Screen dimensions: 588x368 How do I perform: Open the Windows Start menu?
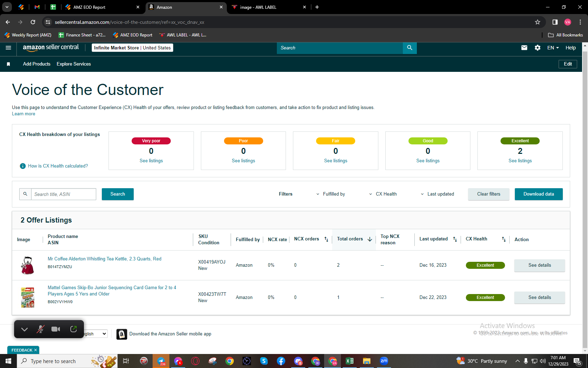[8, 361]
